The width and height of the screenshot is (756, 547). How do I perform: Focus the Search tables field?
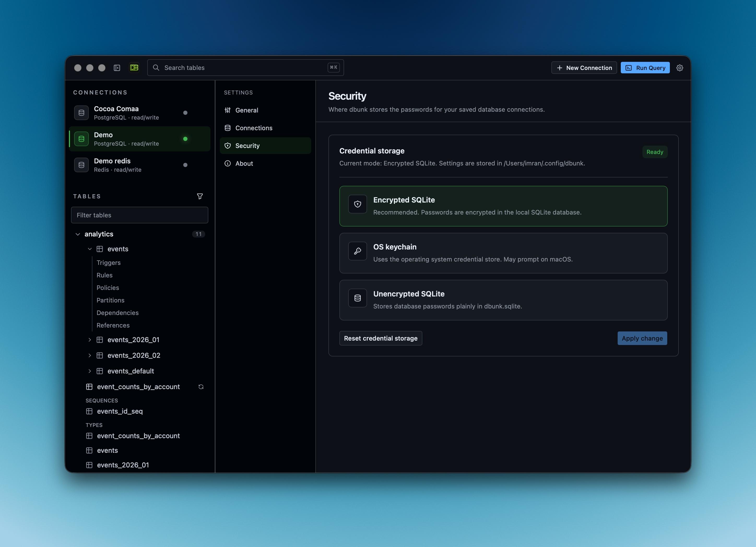pos(245,68)
